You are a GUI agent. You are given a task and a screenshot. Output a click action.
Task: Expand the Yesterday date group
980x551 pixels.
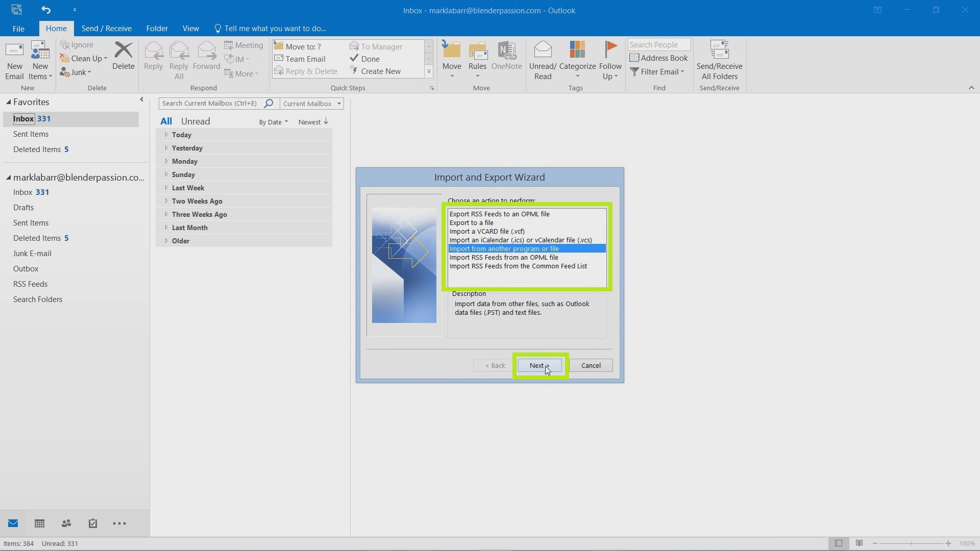click(165, 147)
